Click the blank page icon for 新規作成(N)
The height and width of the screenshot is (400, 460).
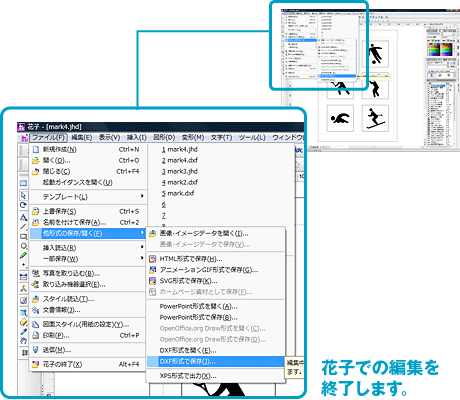[x=36, y=149]
